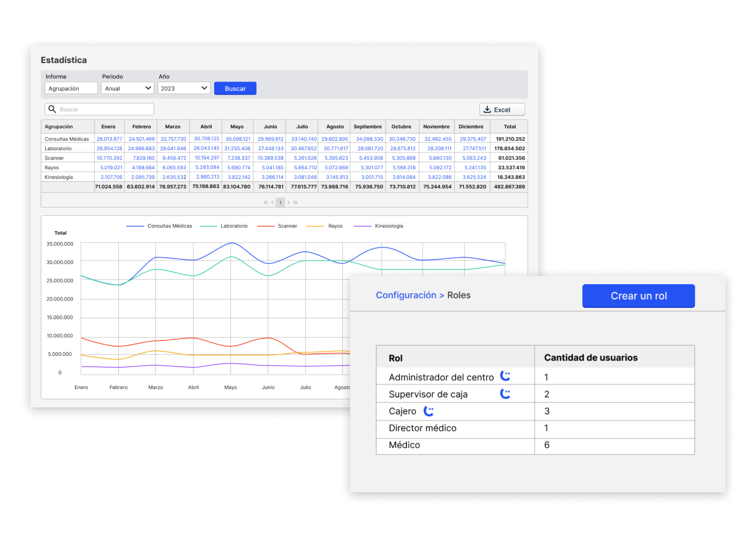Click the download icon on the Excel button

point(487,109)
